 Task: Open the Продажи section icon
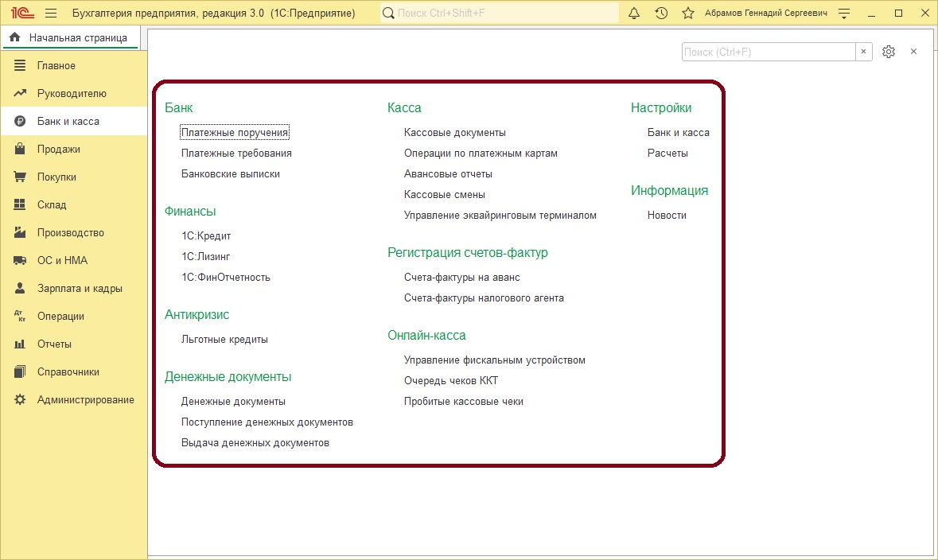click(x=21, y=149)
